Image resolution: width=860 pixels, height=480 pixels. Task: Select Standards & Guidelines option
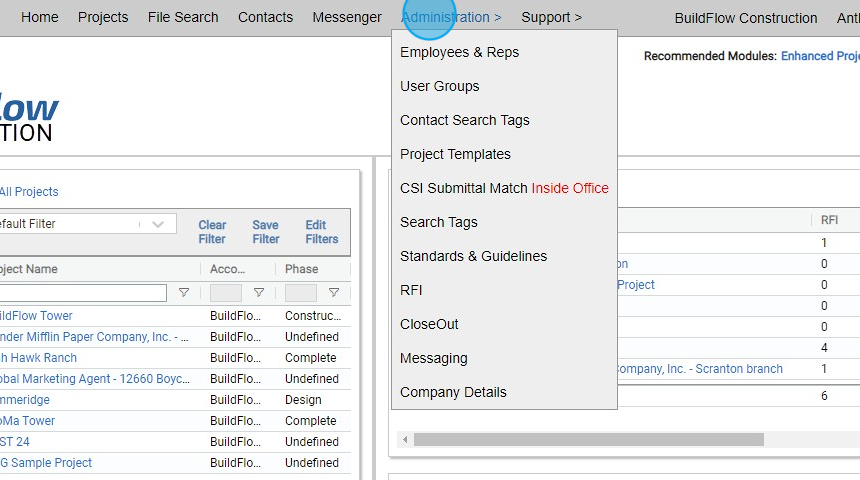[473, 256]
